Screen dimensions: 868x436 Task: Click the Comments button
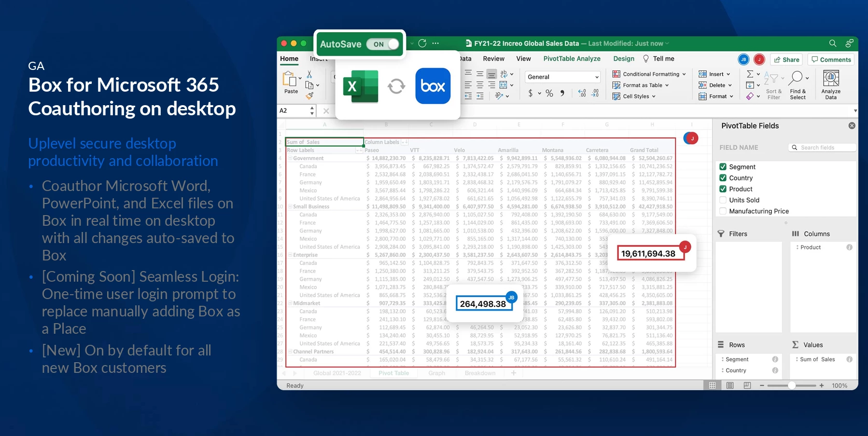831,60
